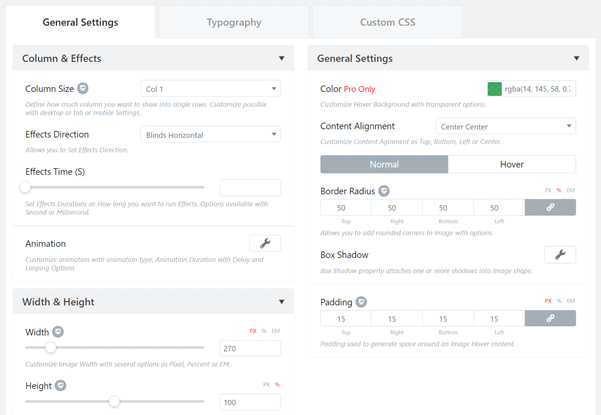601x415 pixels.
Task: Click the Border Radius link icon
Action: coord(550,207)
